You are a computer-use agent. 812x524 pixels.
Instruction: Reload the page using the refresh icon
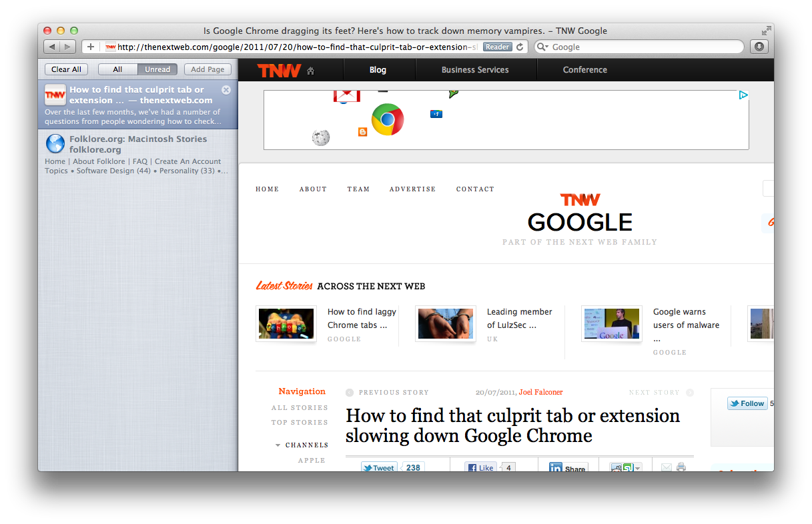[x=520, y=47]
